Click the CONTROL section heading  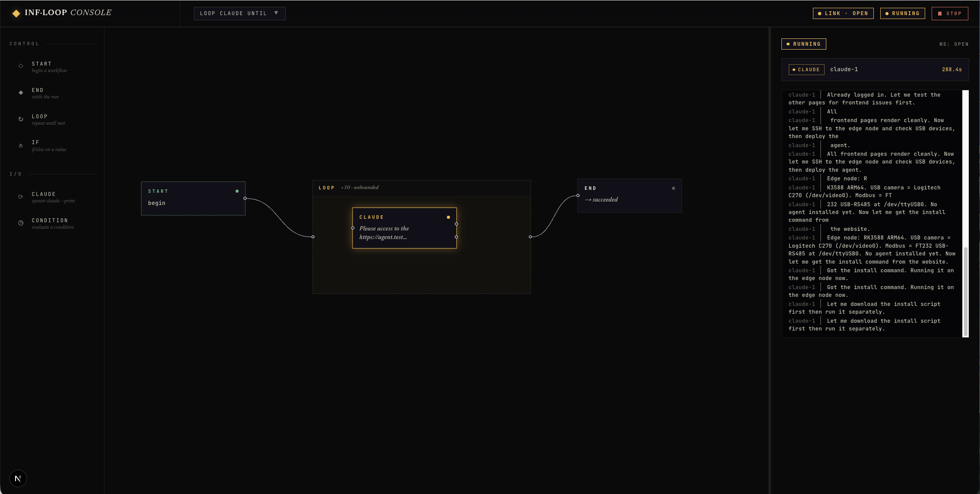(24, 44)
